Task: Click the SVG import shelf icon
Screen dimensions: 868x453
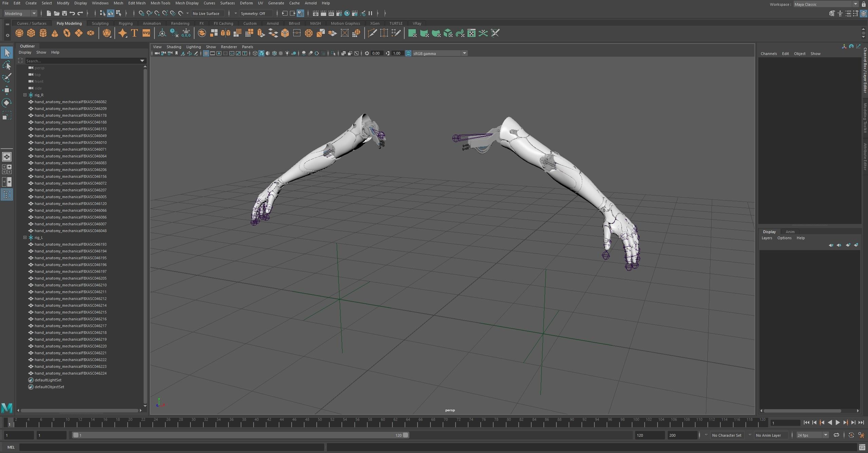Action: pos(146,33)
